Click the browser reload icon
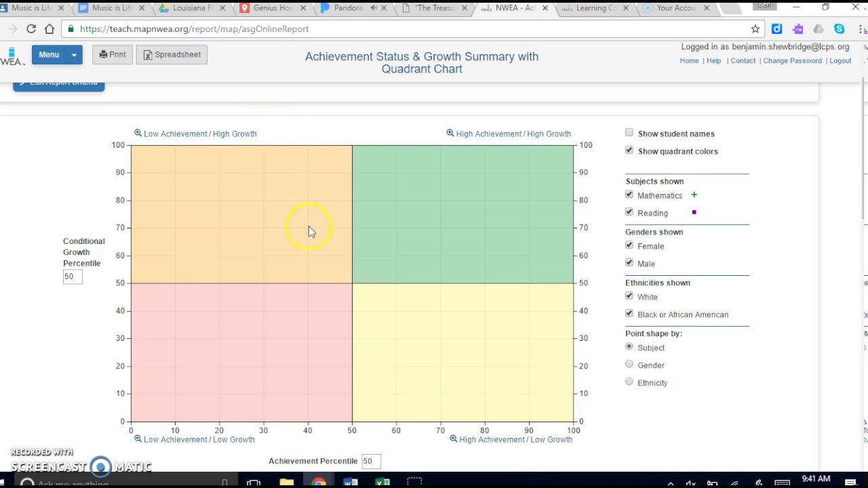The height and width of the screenshot is (488, 868). point(31,29)
